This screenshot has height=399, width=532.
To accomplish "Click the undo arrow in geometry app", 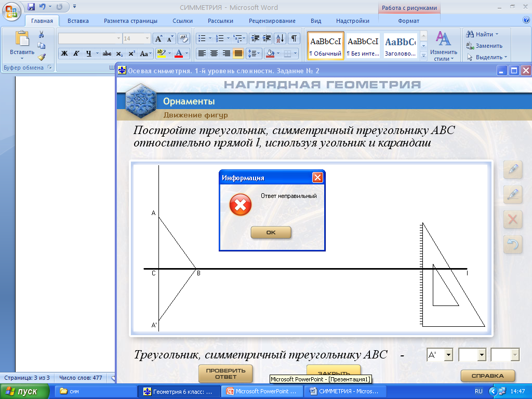I will 513,244.
